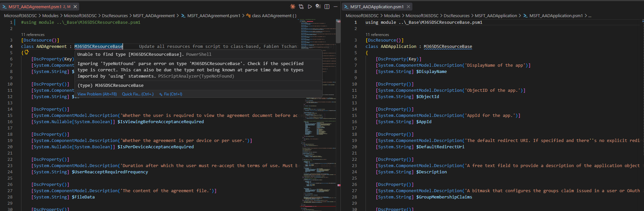Open Modules breadcrumb in the right editor

click(x=392, y=16)
